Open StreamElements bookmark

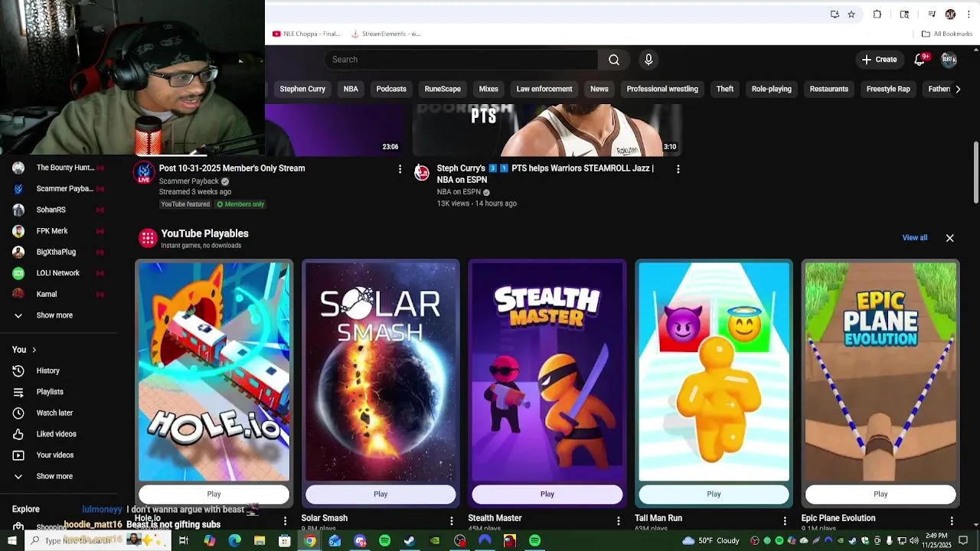tap(386, 34)
